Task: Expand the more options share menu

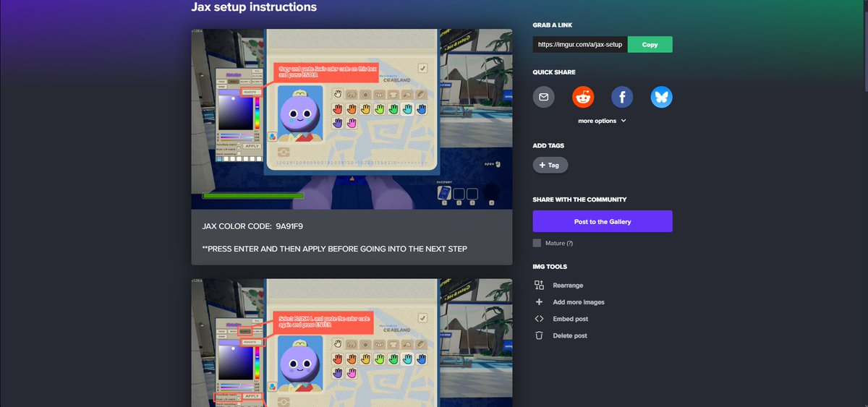Action: coord(602,121)
